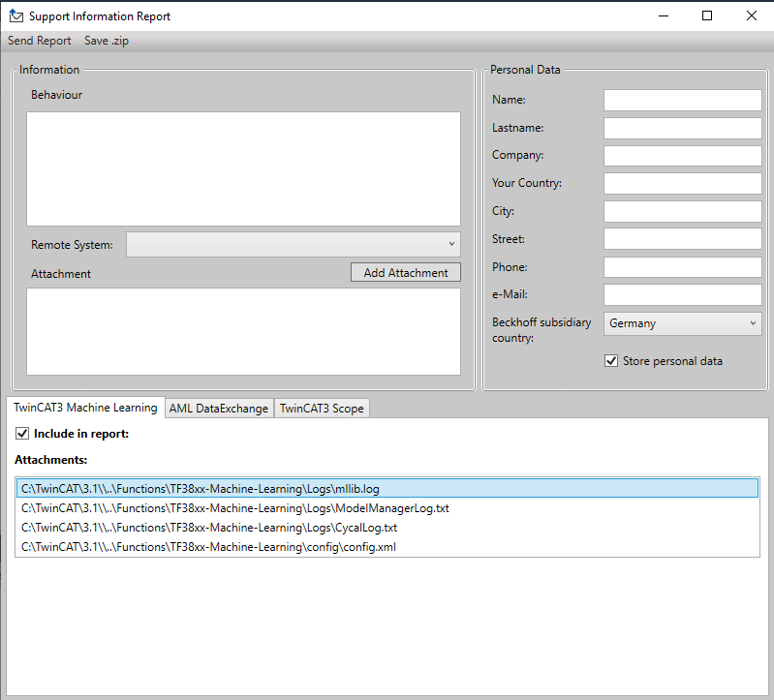Click inside the Attachment list box
This screenshot has width=774, height=700.
click(243, 331)
